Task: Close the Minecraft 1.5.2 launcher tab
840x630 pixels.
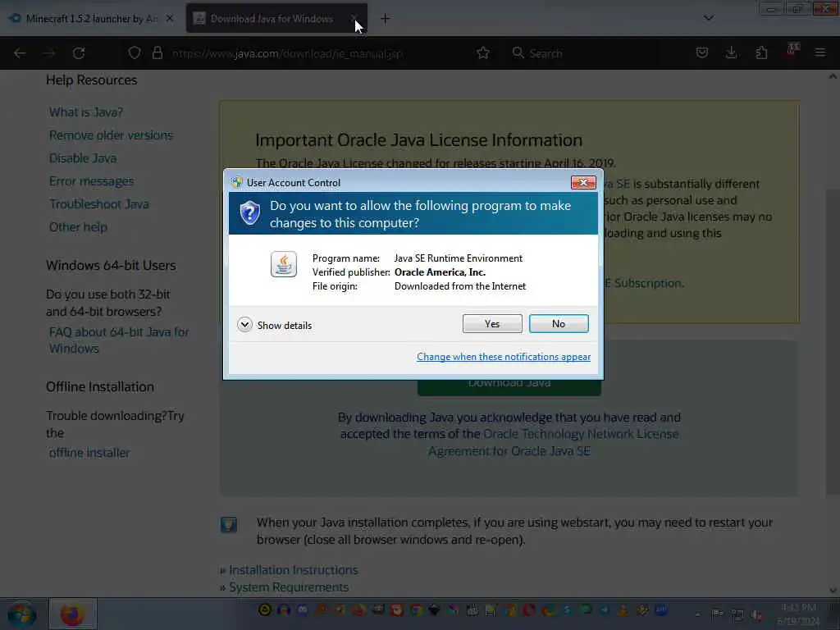Action: [170, 19]
